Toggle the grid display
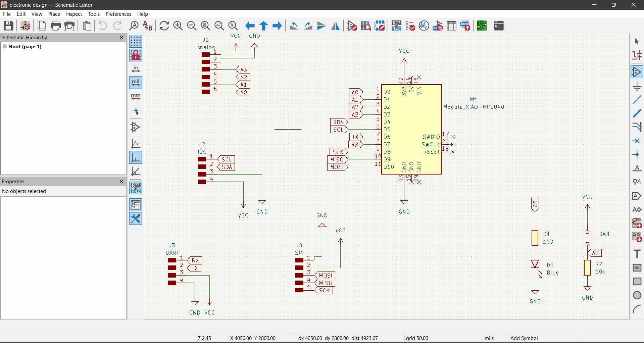 136,41
